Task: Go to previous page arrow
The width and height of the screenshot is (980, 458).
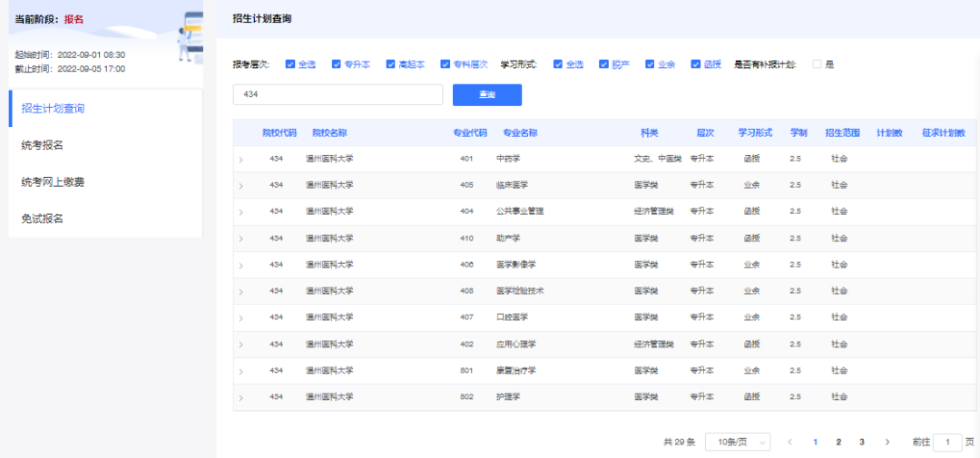Action: point(790,442)
